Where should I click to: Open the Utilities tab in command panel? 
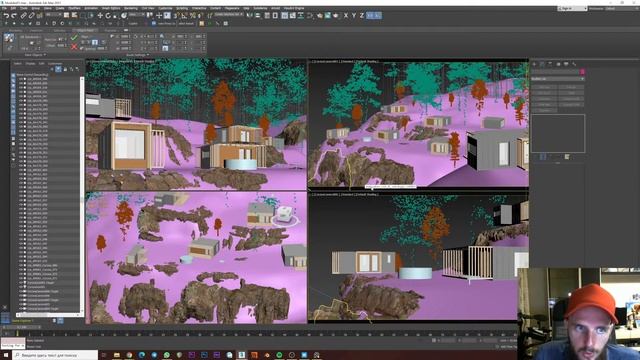click(x=574, y=64)
